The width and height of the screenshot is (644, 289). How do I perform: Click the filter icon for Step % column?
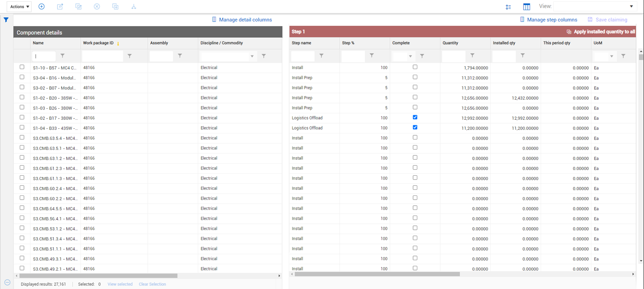point(372,56)
